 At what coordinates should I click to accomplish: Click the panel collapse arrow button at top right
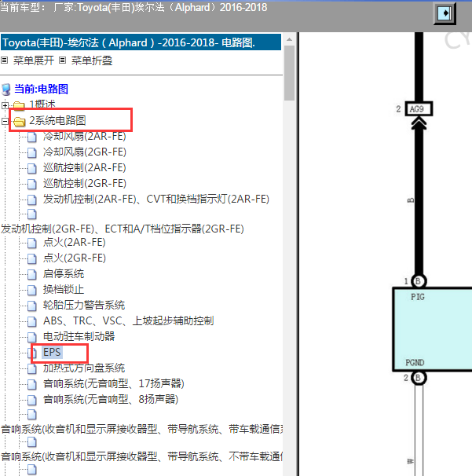[445, 13]
